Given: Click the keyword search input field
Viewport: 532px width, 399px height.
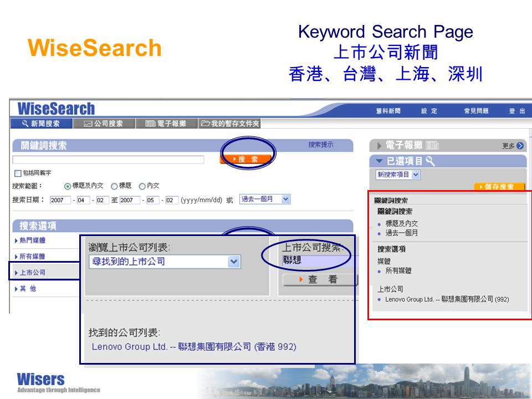Looking at the screenshot, I should pos(108,160).
